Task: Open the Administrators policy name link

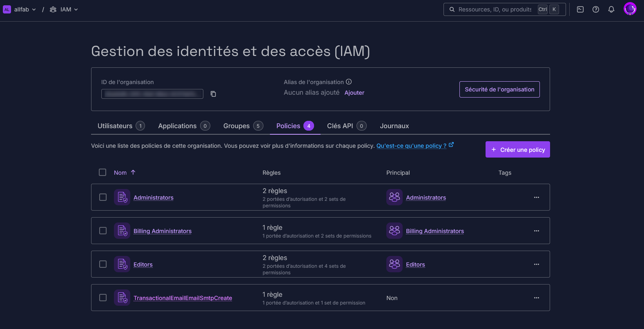Action: [154, 198]
